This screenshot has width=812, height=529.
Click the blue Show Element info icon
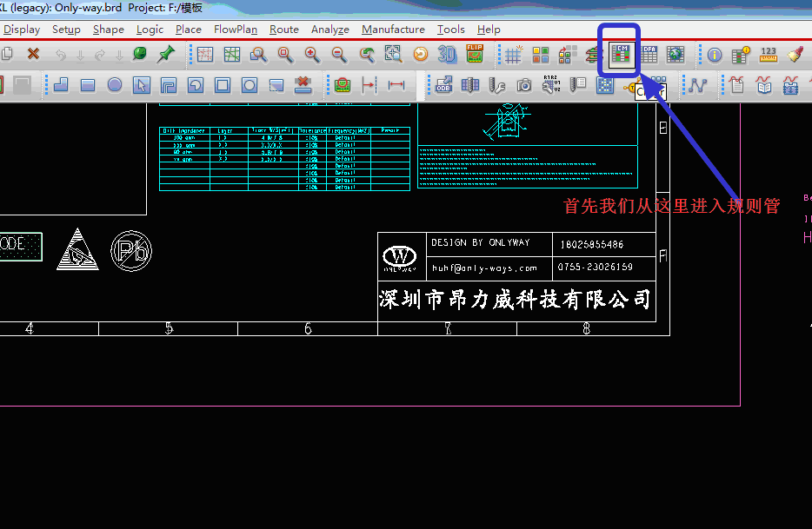tap(715, 55)
